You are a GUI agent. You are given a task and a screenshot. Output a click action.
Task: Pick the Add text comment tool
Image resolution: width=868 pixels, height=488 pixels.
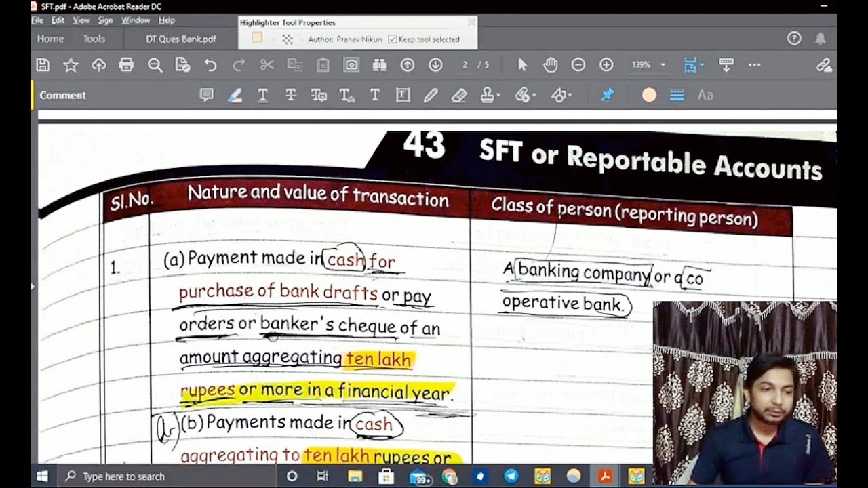[374, 96]
